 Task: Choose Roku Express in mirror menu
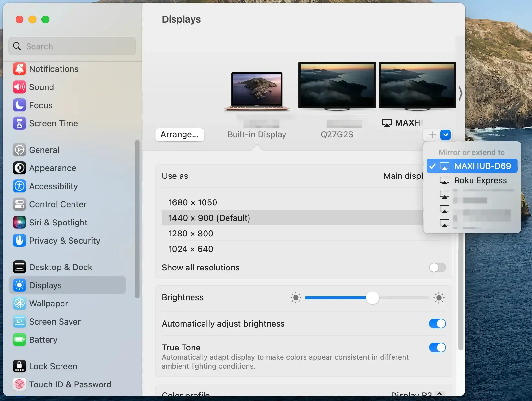coord(472,180)
